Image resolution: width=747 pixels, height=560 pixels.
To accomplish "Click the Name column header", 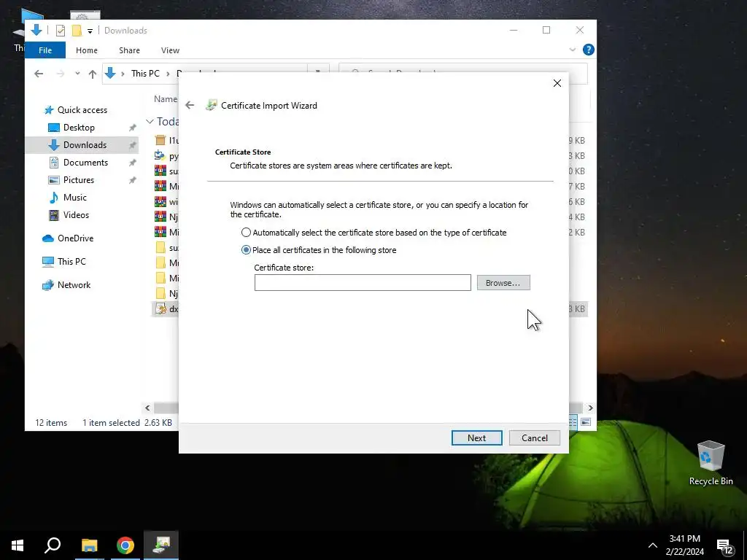I will pos(166,99).
